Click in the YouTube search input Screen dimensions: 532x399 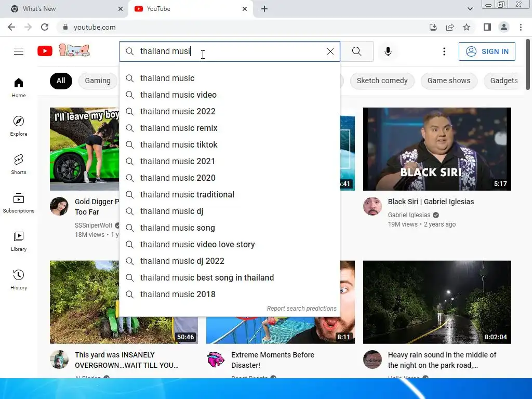[x=231, y=51]
